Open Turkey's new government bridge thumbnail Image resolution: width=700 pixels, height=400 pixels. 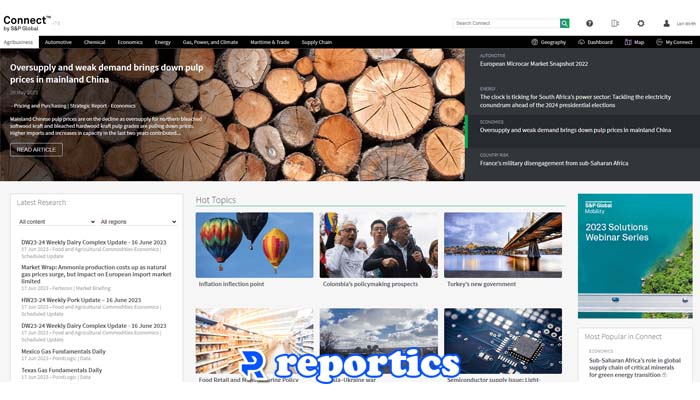(502, 245)
